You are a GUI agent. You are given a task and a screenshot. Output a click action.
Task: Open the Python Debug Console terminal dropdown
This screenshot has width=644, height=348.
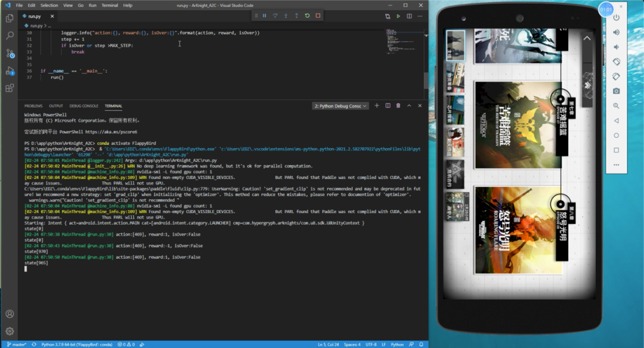(x=340, y=106)
